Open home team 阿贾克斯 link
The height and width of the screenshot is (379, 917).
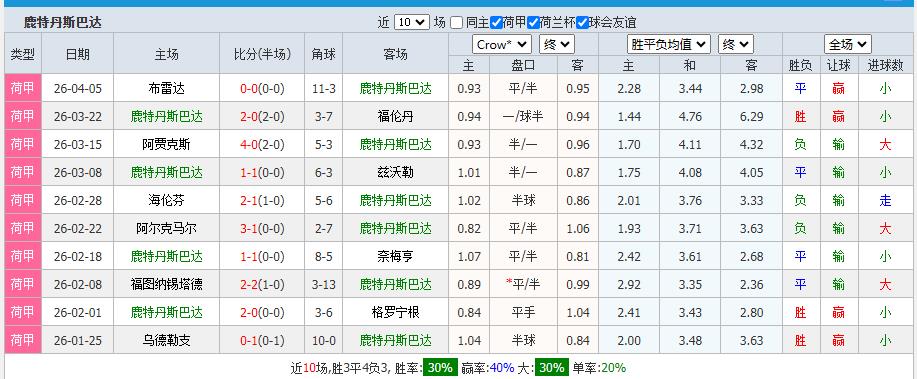click(167, 144)
